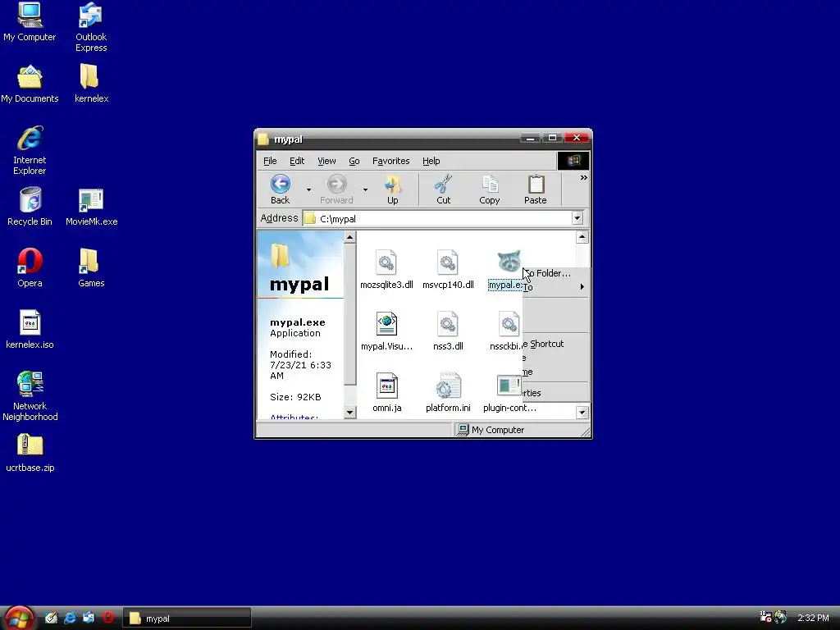
Task: Select MovieMk.exe shortcut on desktop
Action: [91, 207]
